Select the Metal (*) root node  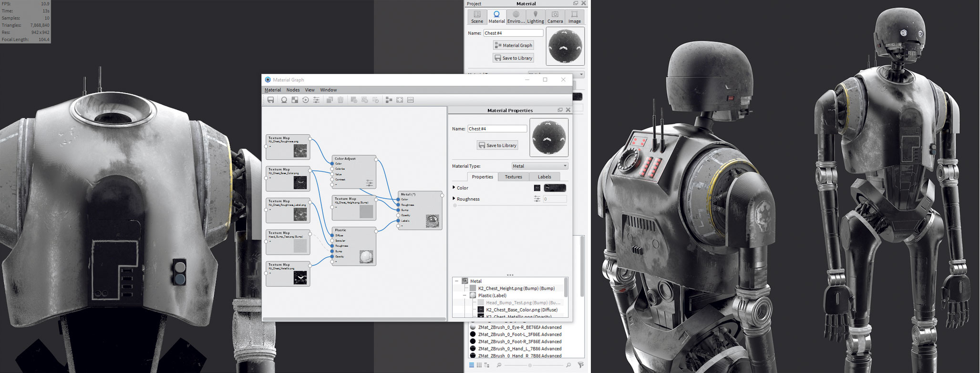(x=420, y=211)
